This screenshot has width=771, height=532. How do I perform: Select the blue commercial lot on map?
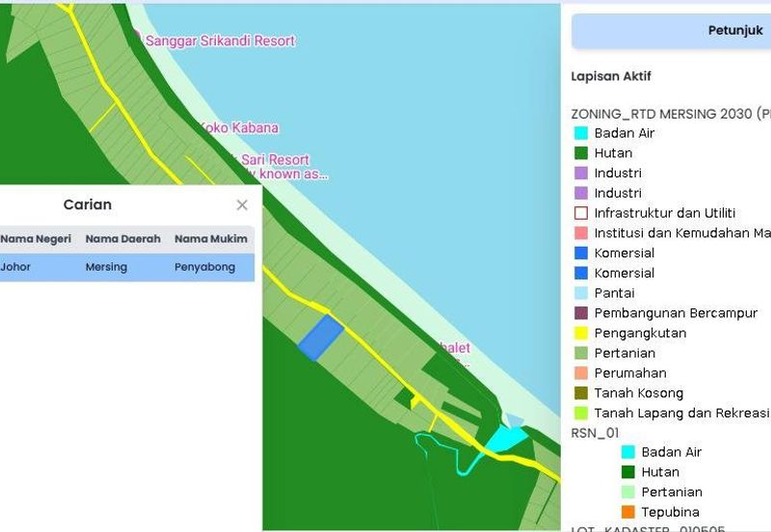[x=321, y=337]
